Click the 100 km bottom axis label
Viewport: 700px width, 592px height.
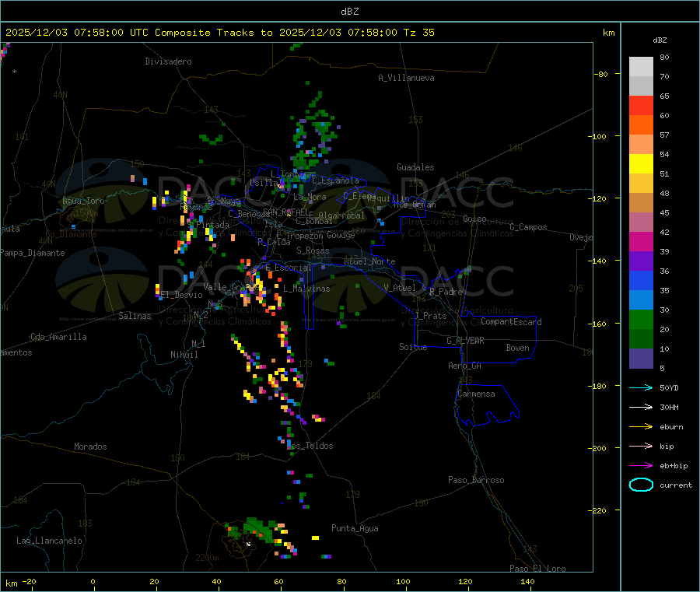pyautogui.click(x=403, y=581)
